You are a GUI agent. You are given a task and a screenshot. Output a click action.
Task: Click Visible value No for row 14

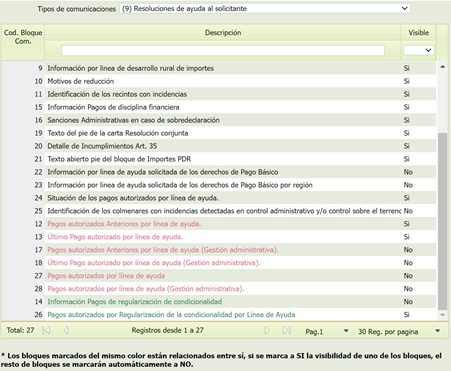408,302
